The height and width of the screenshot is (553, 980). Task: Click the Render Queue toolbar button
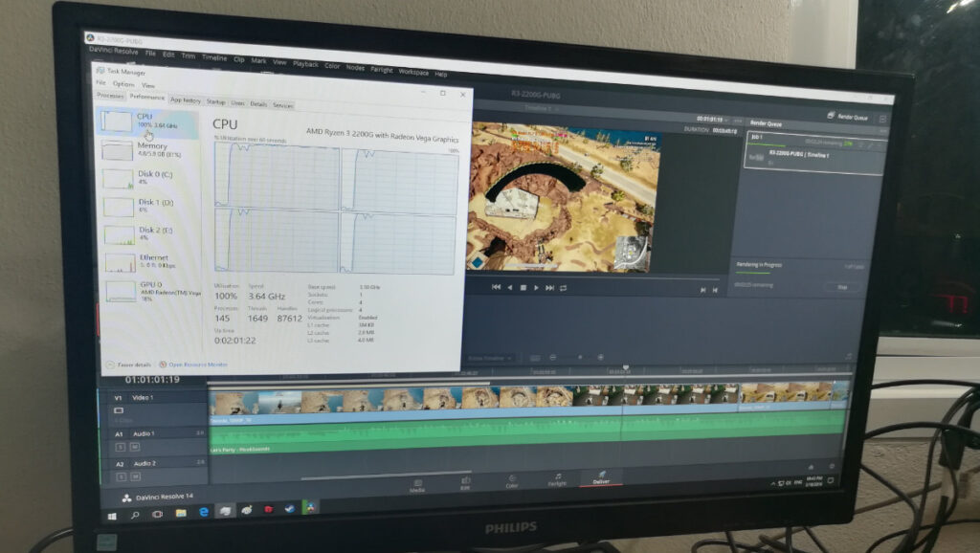point(848,116)
